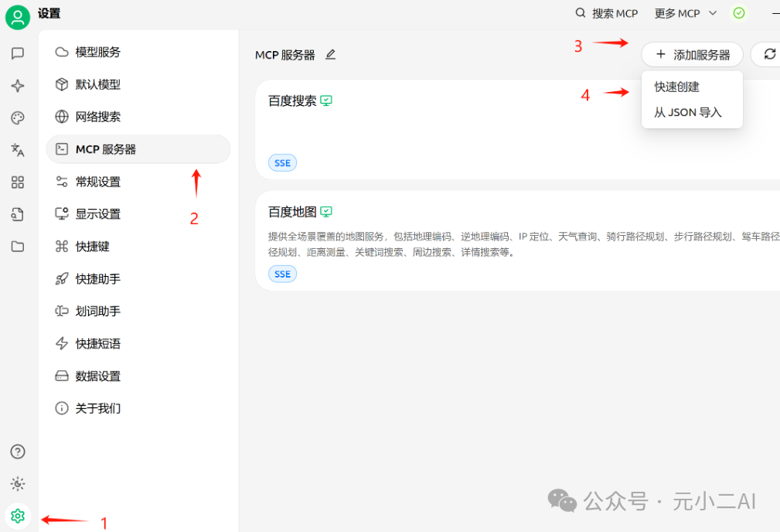Click the green check status icon

[x=739, y=13]
